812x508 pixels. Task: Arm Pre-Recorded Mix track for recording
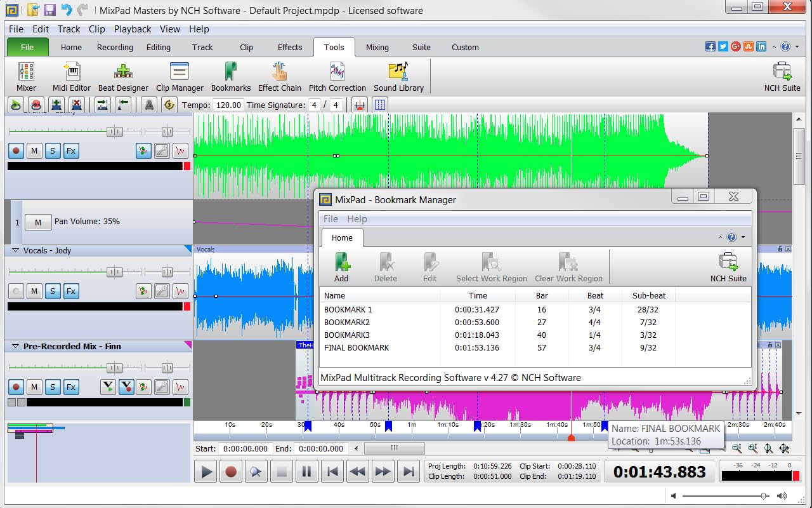[15, 387]
